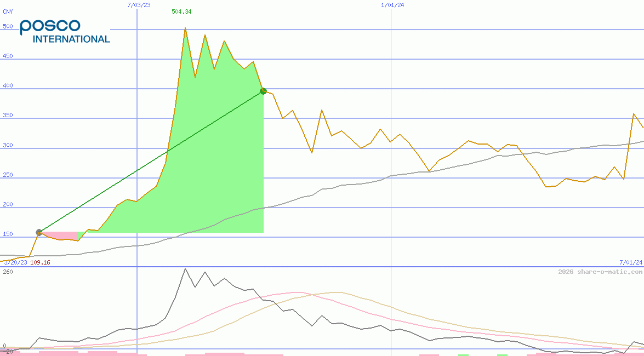This screenshot has height=356, width=644.
Task: Click the 350 price axis label
Action: point(8,116)
